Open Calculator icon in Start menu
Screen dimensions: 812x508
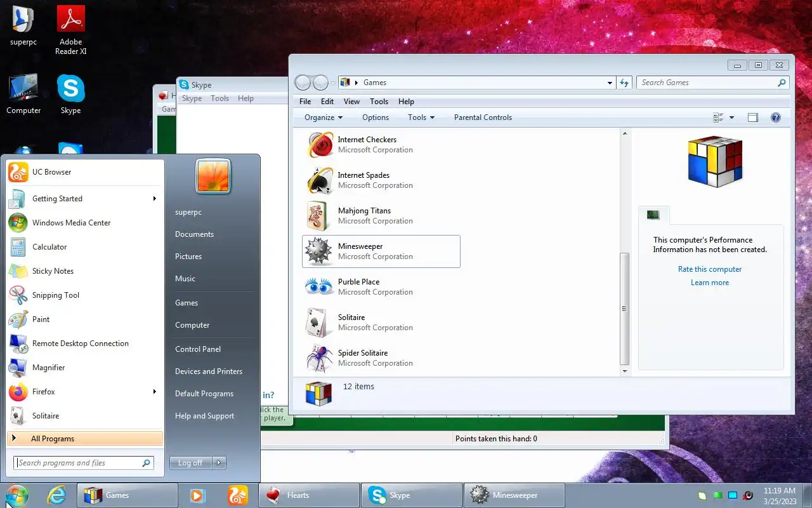pos(18,247)
